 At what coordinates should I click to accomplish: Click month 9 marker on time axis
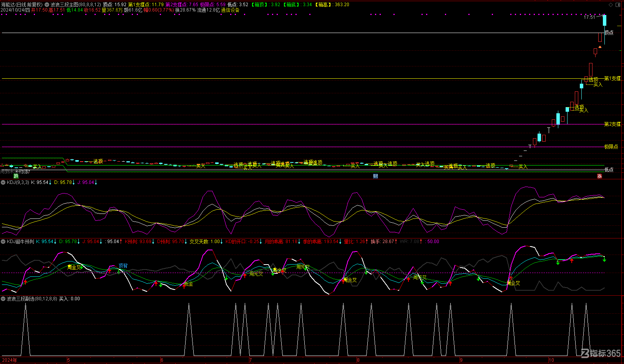pos(461,360)
